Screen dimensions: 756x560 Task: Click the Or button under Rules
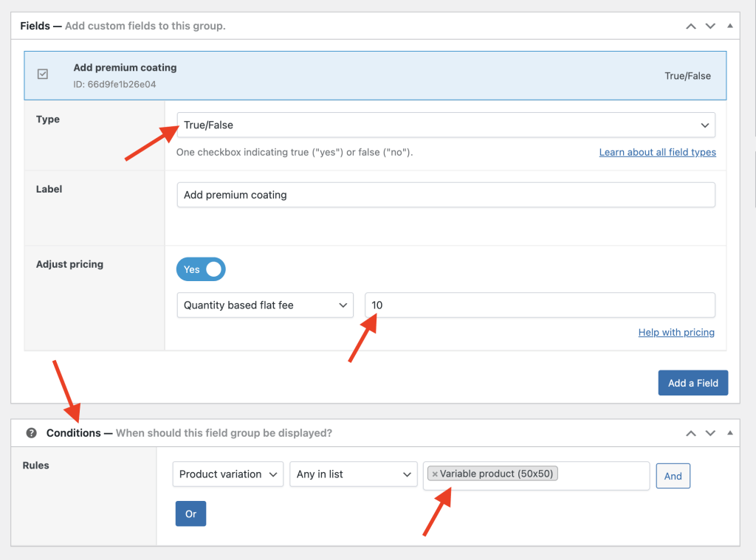coord(190,513)
